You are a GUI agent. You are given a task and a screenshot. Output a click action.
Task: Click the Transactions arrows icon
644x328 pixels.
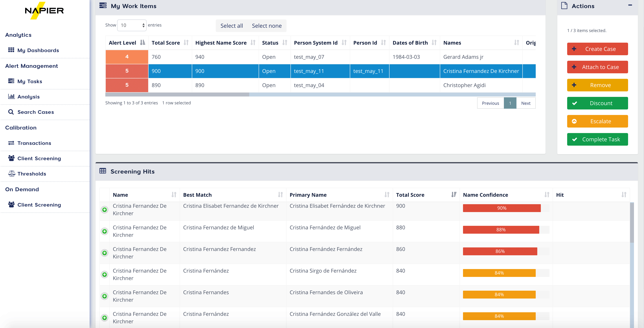(x=11, y=143)
